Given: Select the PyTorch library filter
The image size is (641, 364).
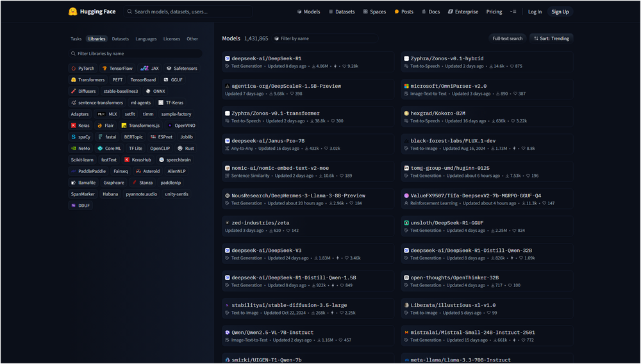Looking at the screenshot, I should (83, 68).
